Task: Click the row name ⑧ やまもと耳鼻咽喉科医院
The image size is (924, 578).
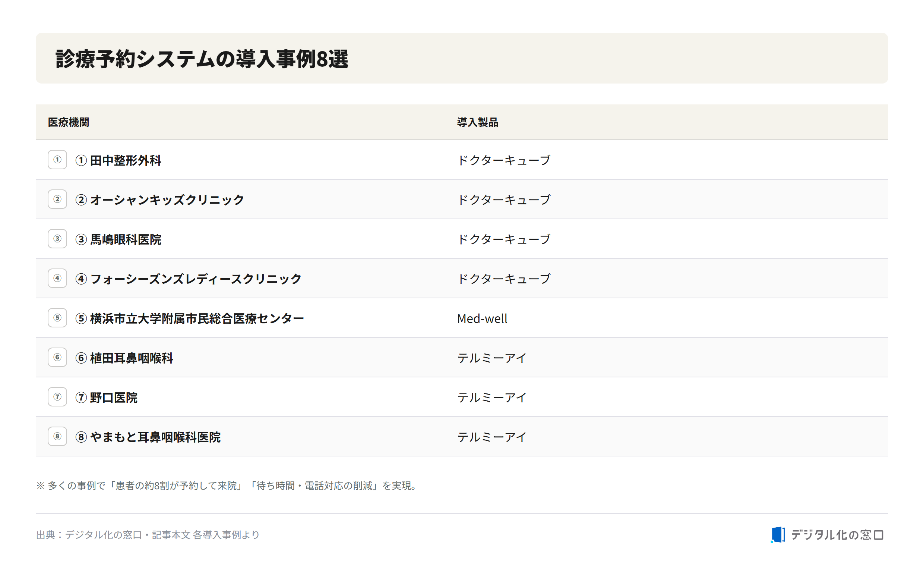Action: click(x=148, y=437)
